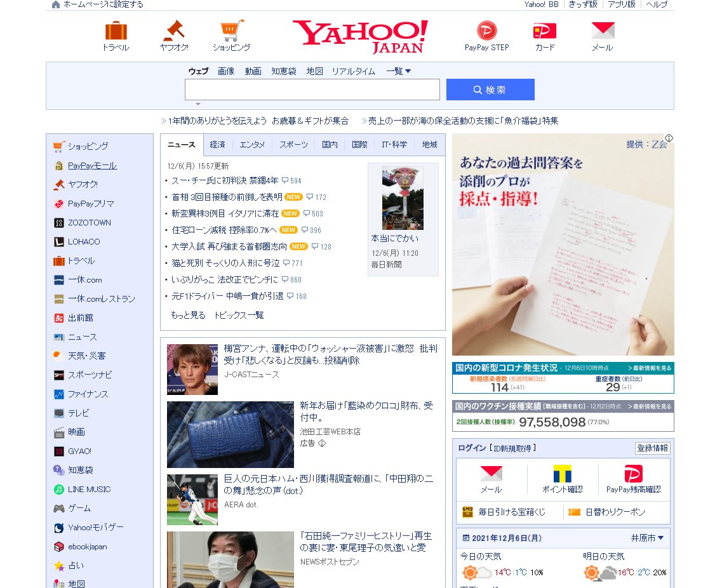722x588 pixels.
Task: Click the Yahoo! JAPAN logo
Action: pos(361,36)
